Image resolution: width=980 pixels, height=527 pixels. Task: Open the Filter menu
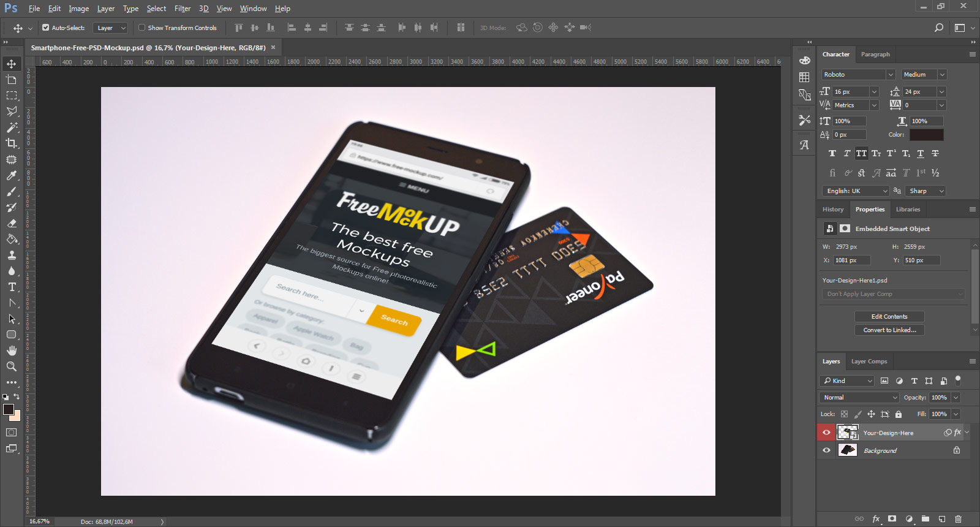(183, 9)
